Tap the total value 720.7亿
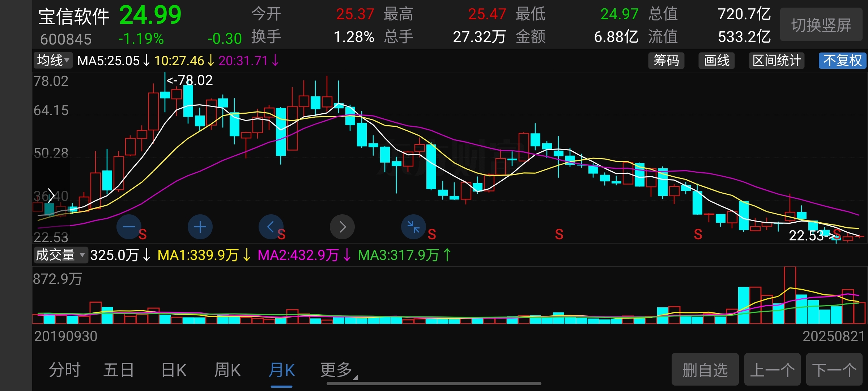The image size is (868, 391). (744, 14)
